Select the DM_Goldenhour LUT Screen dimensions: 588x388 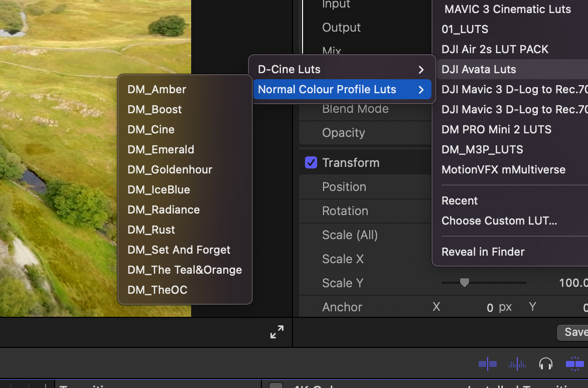click(x=170, y=169)
